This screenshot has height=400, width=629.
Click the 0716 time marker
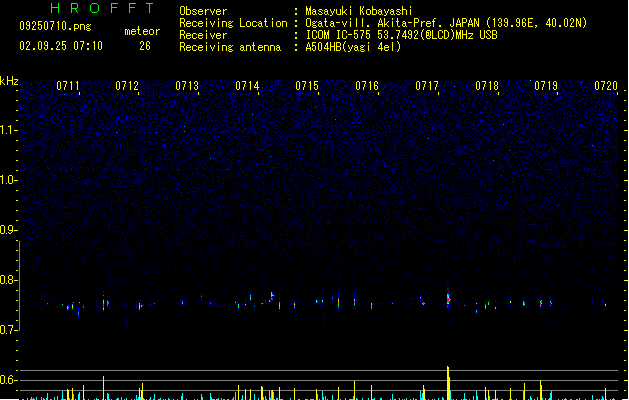pos(367,86)
